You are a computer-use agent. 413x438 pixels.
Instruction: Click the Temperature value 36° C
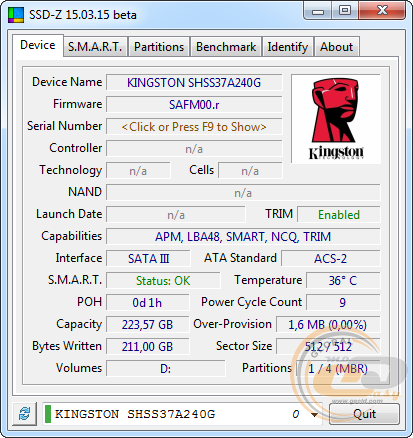[x=343, y=281]
